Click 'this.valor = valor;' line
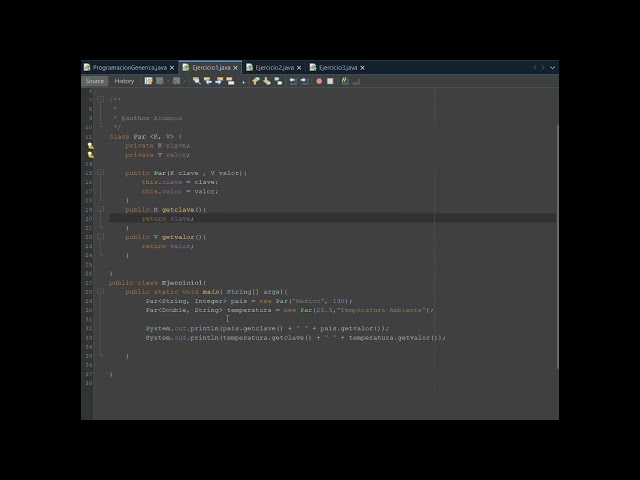 (x=180, y=191)
